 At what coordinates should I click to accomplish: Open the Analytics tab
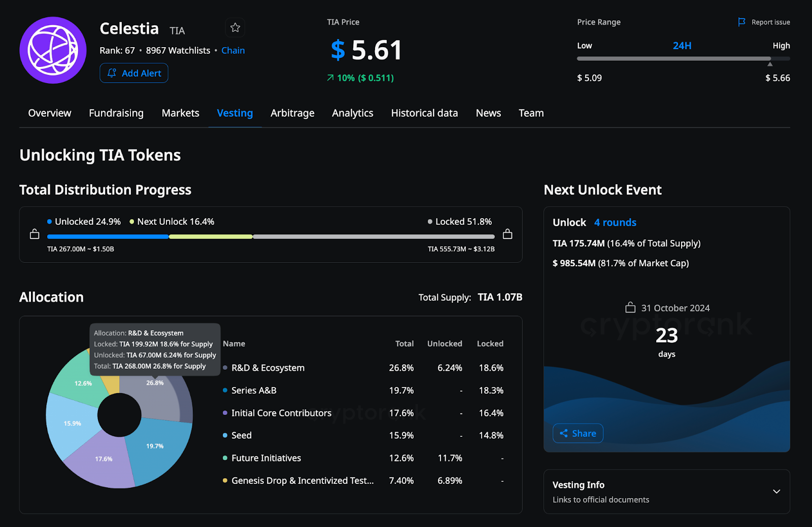click(x=353, y=113)
